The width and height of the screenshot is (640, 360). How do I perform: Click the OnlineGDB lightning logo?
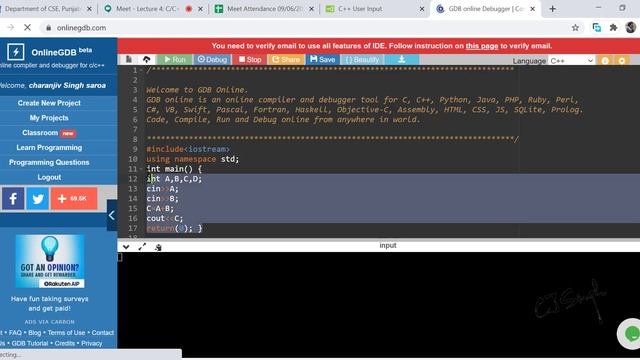click(x=16, y=52)
